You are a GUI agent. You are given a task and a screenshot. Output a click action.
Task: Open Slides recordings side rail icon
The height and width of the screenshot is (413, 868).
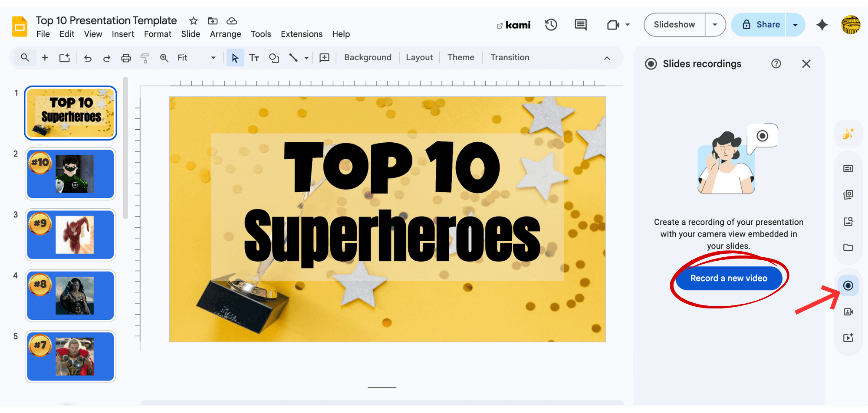pos(848,285)
